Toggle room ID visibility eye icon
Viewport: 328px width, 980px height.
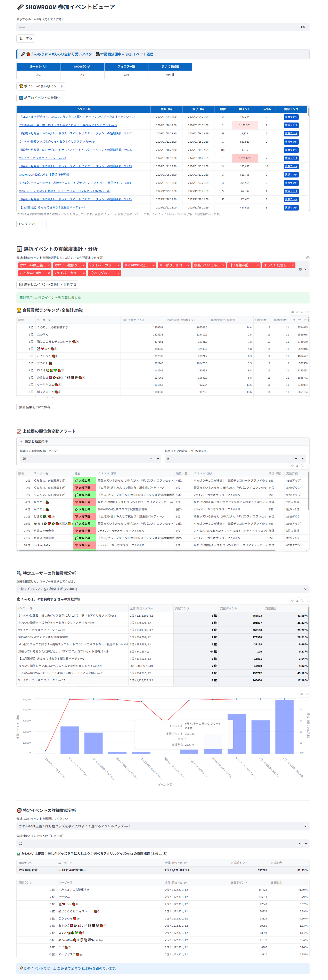click(x=303, y=27)
